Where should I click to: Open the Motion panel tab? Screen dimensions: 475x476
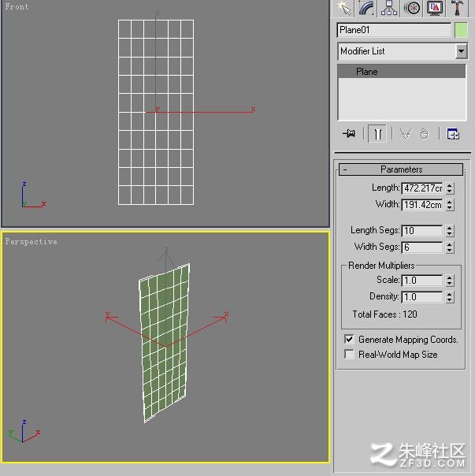(412, 8)
